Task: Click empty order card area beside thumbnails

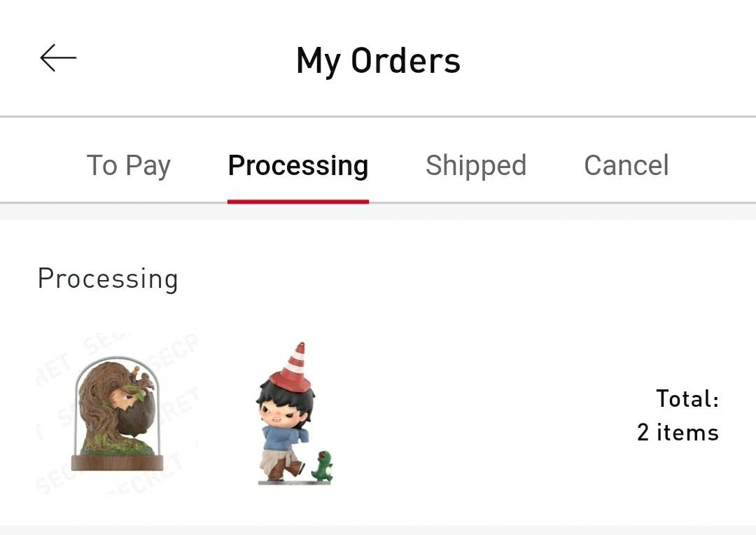Action: pyautogui.click(x=490, y=413)
